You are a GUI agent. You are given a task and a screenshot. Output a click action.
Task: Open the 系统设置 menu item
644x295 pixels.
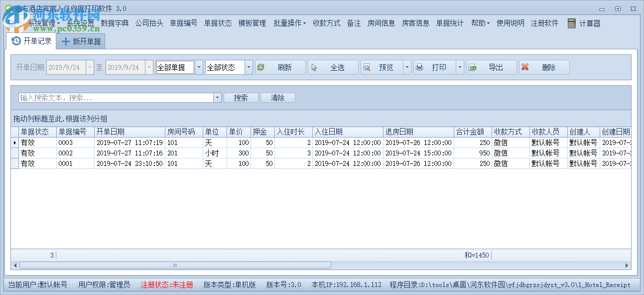coord(80,23)
